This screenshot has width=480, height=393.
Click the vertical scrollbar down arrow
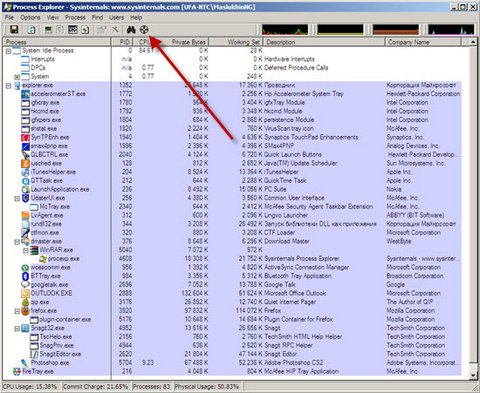click(x=473, y=375)
